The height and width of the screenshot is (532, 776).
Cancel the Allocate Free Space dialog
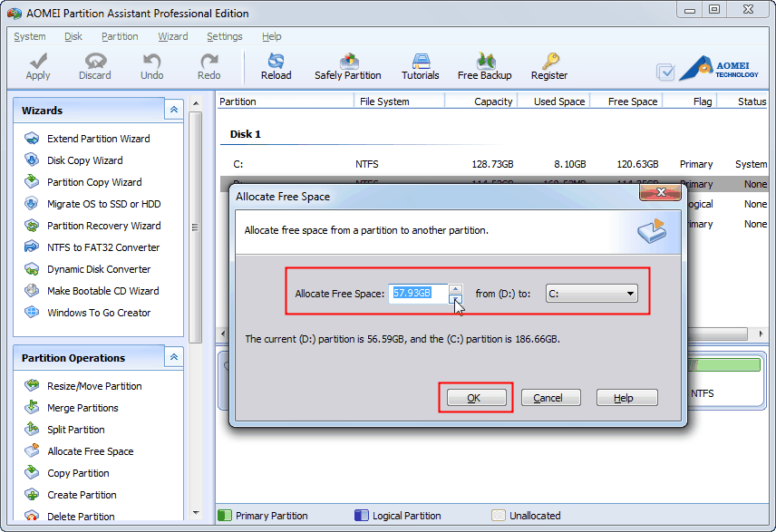coord(550,398)
